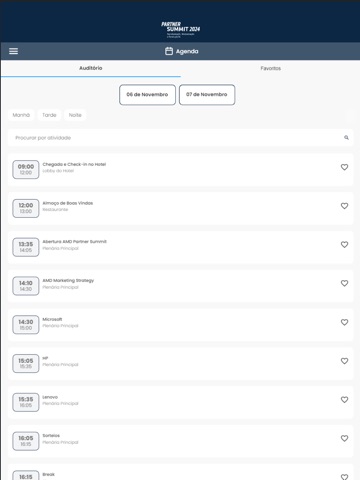Open the HP session entry

[180, 363]
